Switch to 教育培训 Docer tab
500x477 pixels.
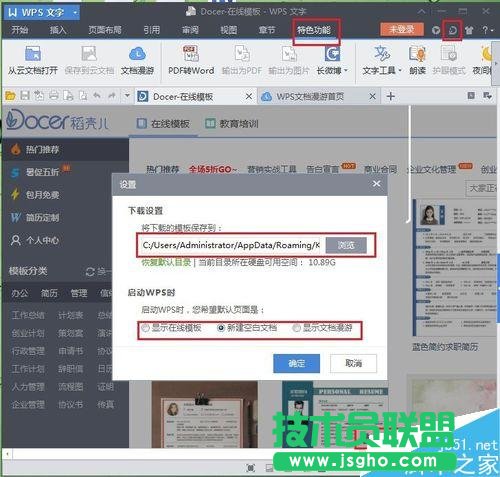[232, 124]
